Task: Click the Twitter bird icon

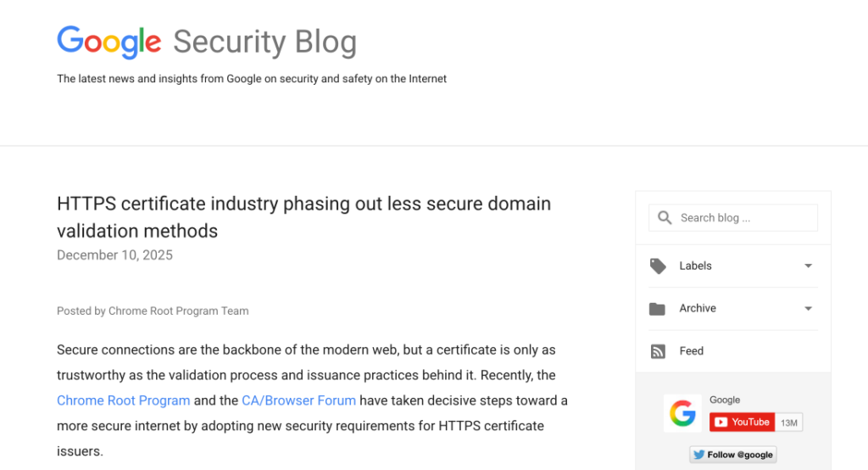Action: (x=699, y=455)
